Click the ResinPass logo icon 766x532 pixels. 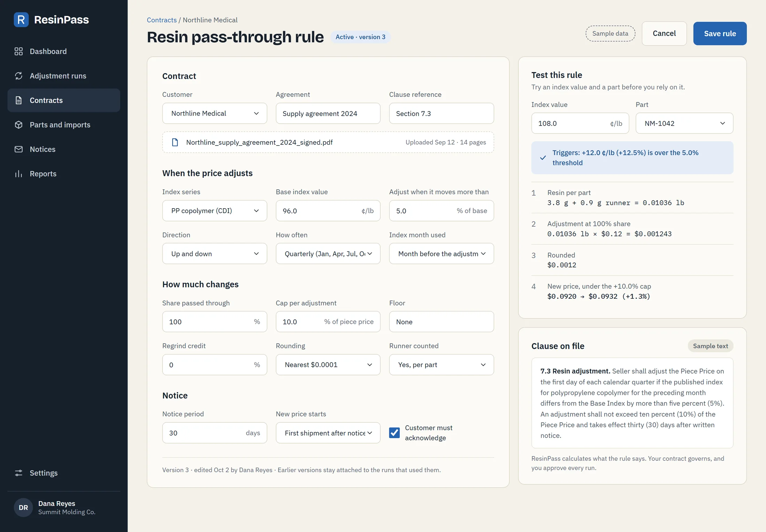point(21,20)
